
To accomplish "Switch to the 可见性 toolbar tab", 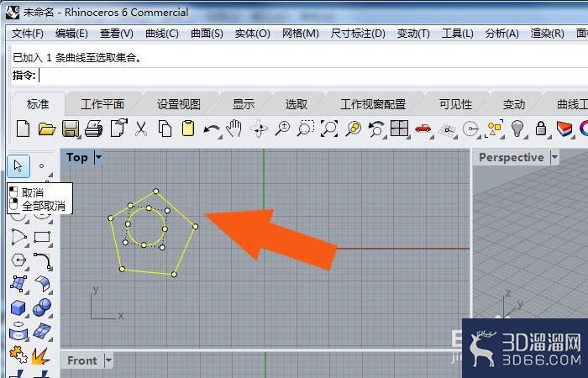I will (455, 104).
